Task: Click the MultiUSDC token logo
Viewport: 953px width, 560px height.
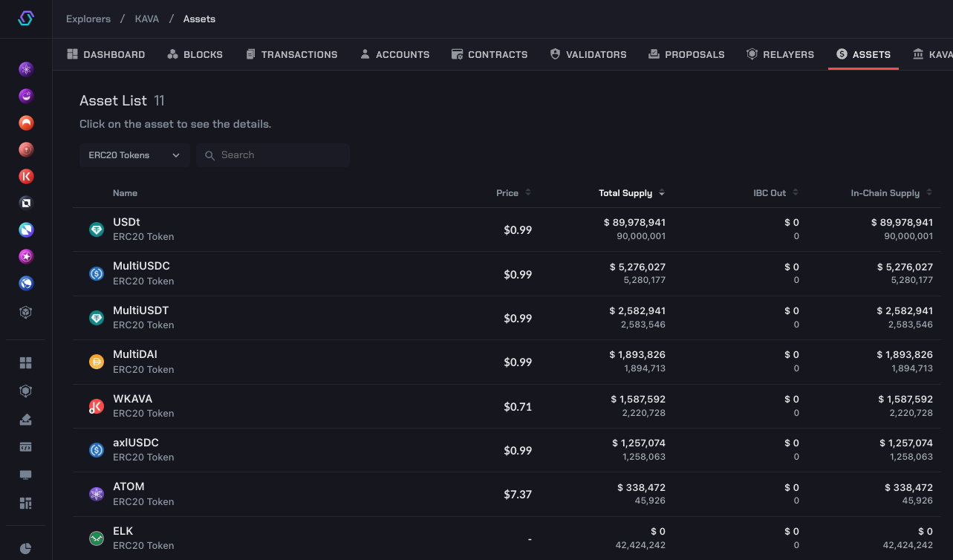Action: 97,273
